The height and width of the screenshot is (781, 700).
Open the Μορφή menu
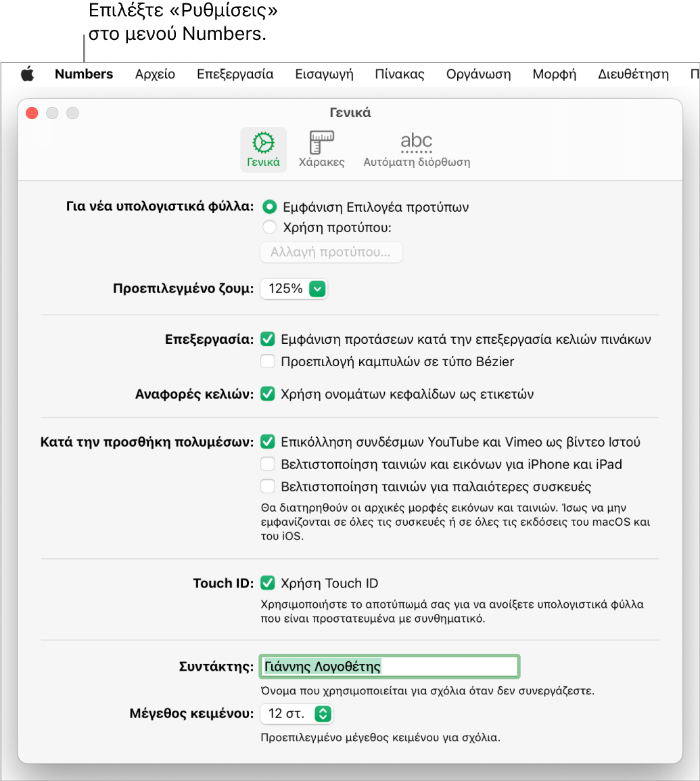[x=554, y=74]
